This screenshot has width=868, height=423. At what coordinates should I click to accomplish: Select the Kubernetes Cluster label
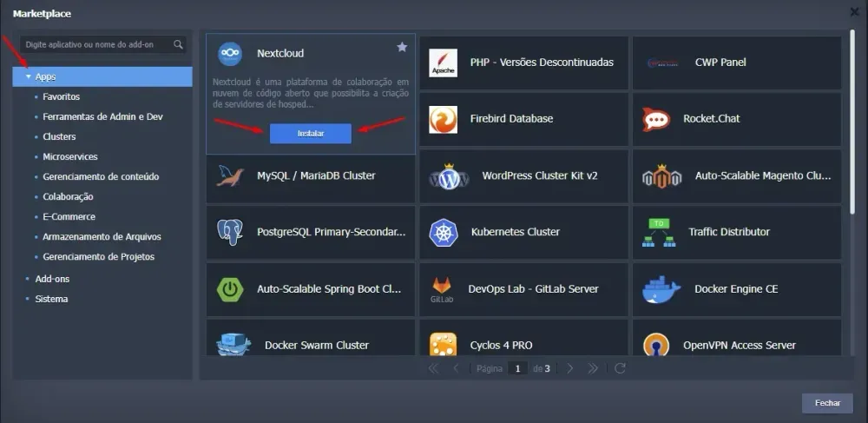coord(516,232)
